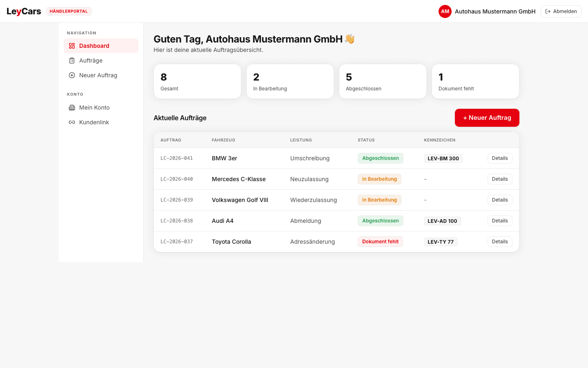
Task: Click the Neuzulassung service cell
Action: point(310,179)
